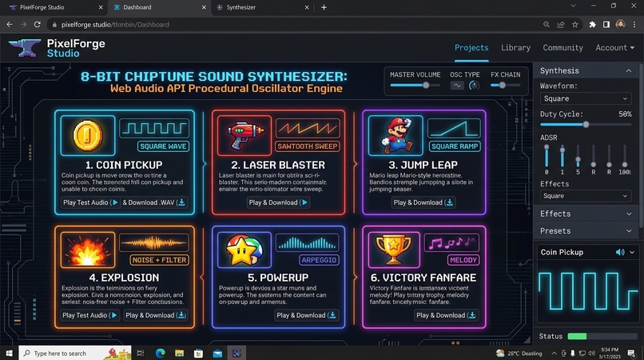644x360 pixels.
Task: Open the browser tab search chevron
Action: [x=573, y=6]
